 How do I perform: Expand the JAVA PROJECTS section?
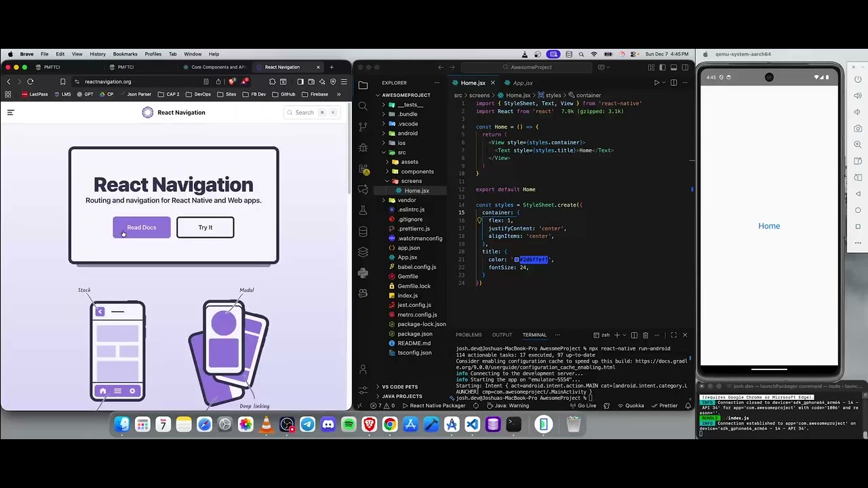[x=401, y=396]
